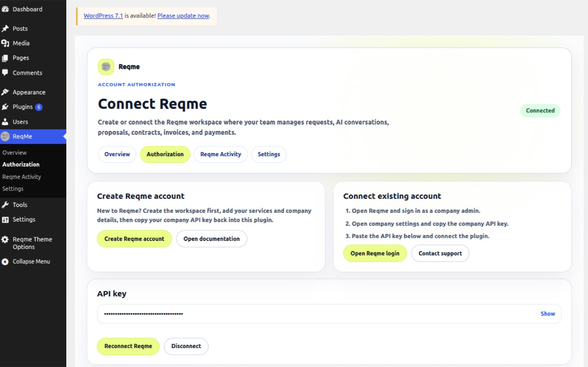Image resolution: width=588 pixels, height=367 pixels.
Task: Click the API key section heading
Action: [112, 294]
